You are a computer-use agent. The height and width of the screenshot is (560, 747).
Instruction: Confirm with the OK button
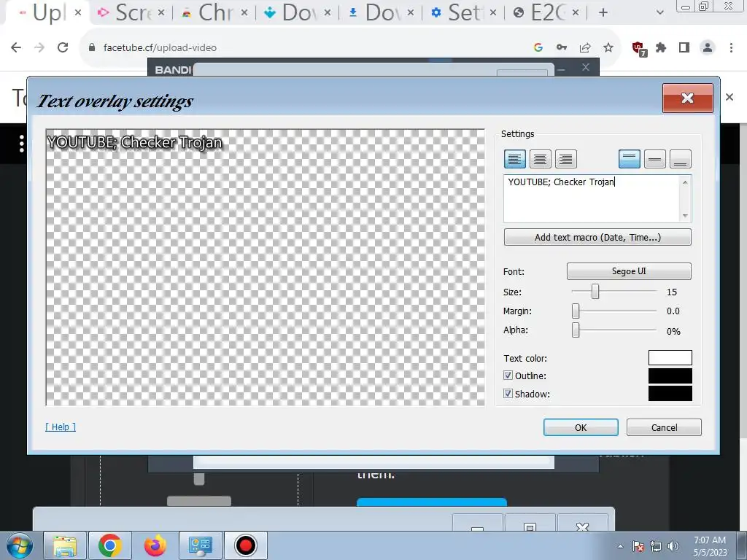pos(581,427)
